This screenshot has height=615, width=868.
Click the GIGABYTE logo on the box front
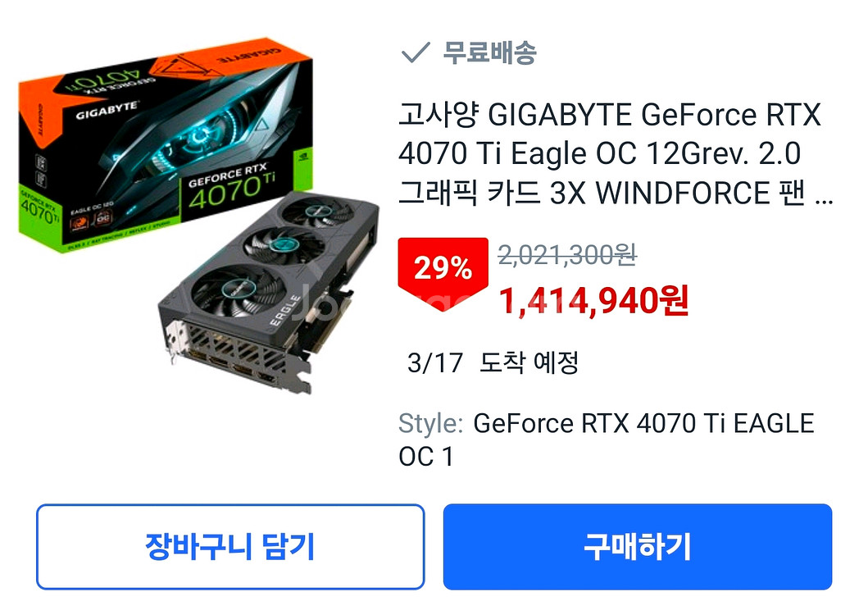click(x=107, y=110)
